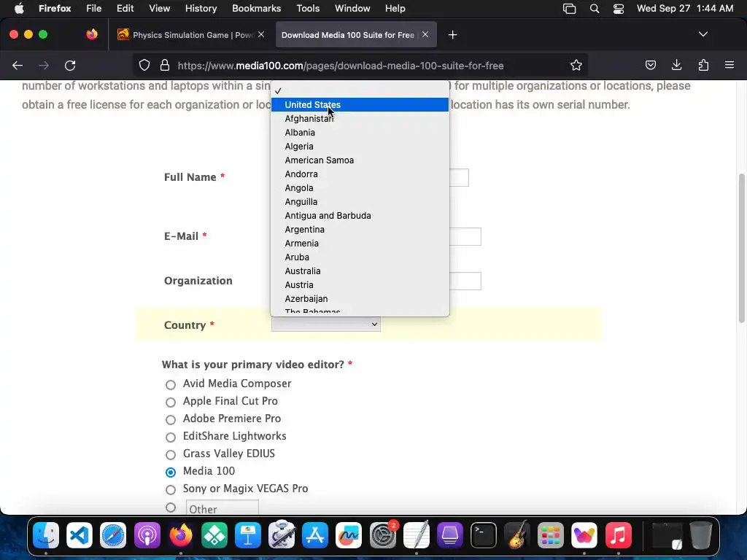Screen dimensions: 747x560
Task: Click the Country dropdown field
Action: click(x=326, y=324)
